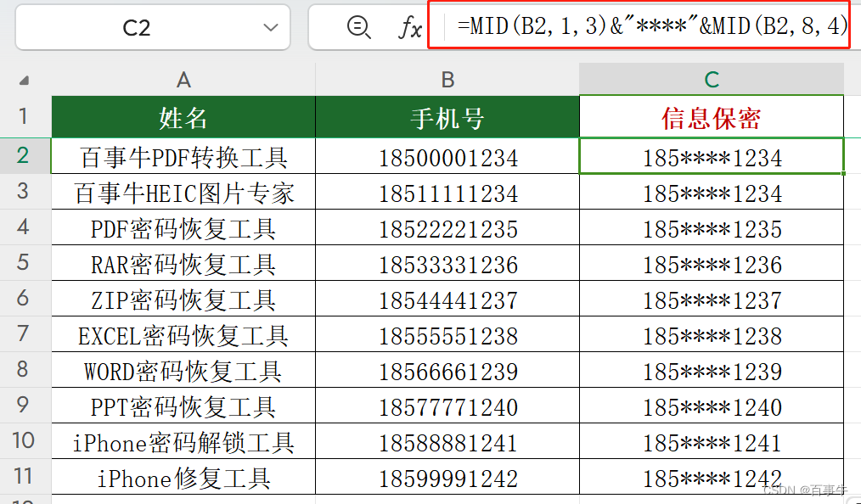Click the 信息保密 header cell
861x504 pixels.
click(x=712, y=117)
